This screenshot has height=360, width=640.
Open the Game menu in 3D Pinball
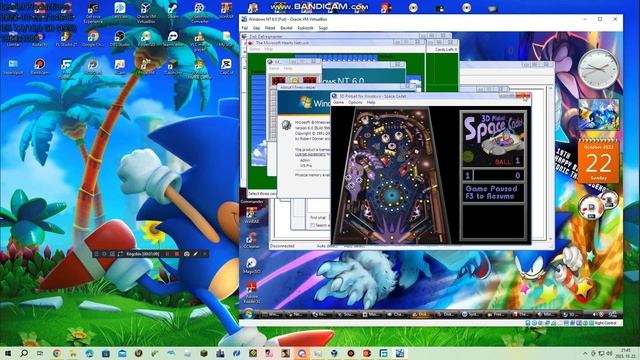(338, 102)
